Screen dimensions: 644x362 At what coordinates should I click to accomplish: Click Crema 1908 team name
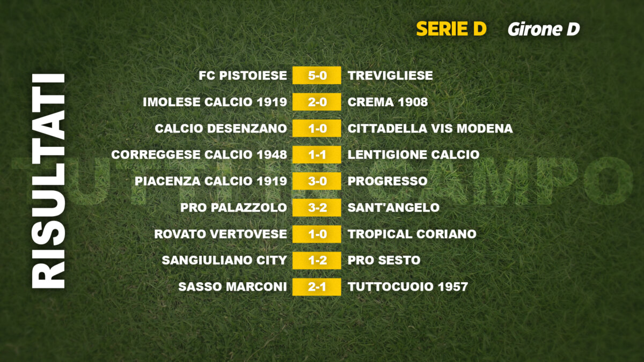(387, 102)
